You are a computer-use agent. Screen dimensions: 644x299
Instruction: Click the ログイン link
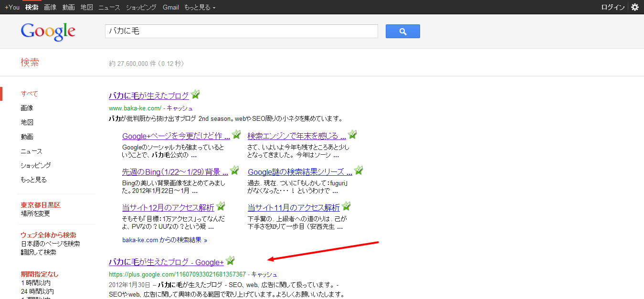click(612, 7)
